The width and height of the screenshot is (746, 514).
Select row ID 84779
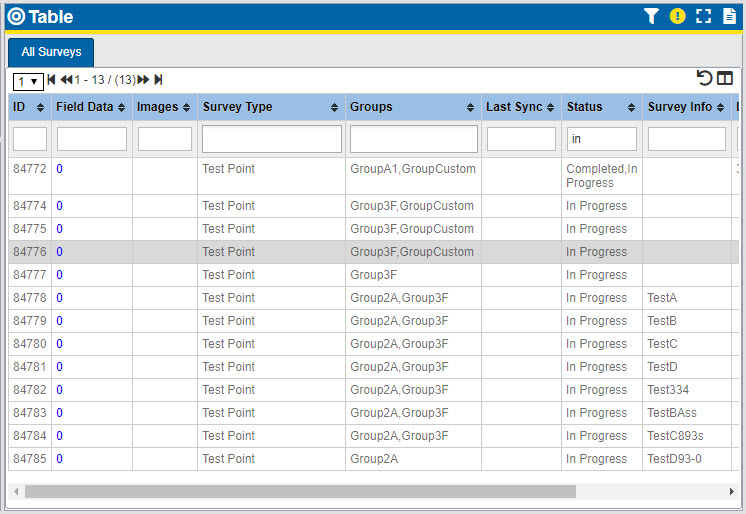tap(30, 321)
